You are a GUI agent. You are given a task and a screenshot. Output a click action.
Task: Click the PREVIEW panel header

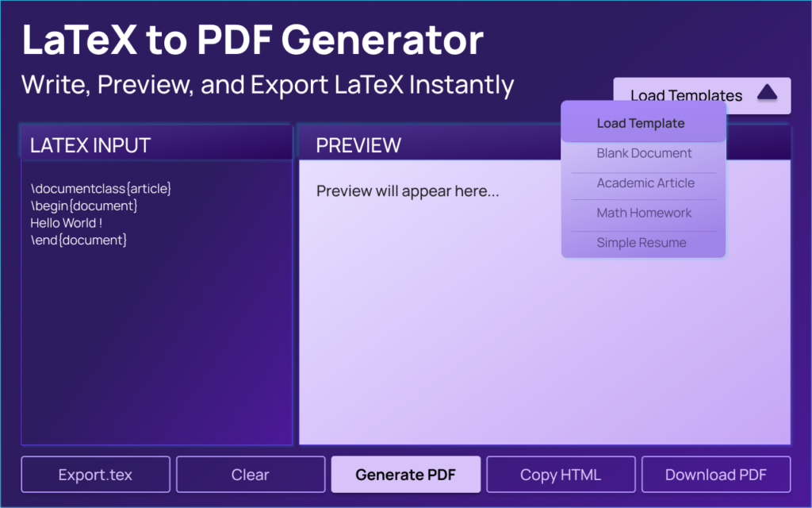[358, 145]
